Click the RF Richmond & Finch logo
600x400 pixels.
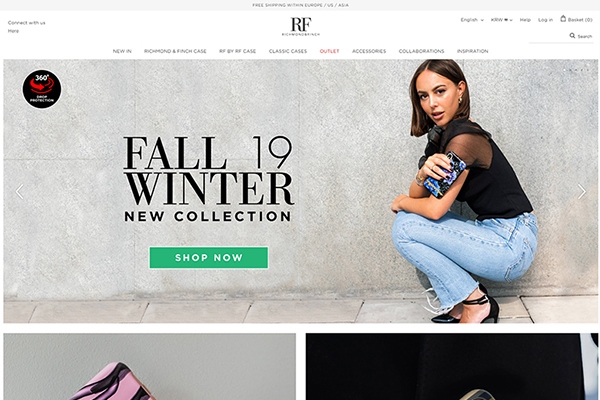[301, 26]
